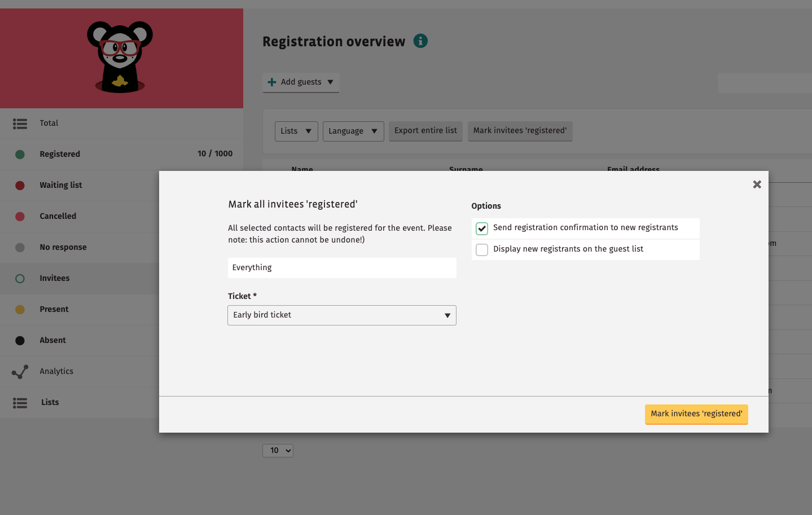Click the Lists icon at sidebar bottom
Image resolution: width=812 pixels, height=515 pixels.
[20, 402]
